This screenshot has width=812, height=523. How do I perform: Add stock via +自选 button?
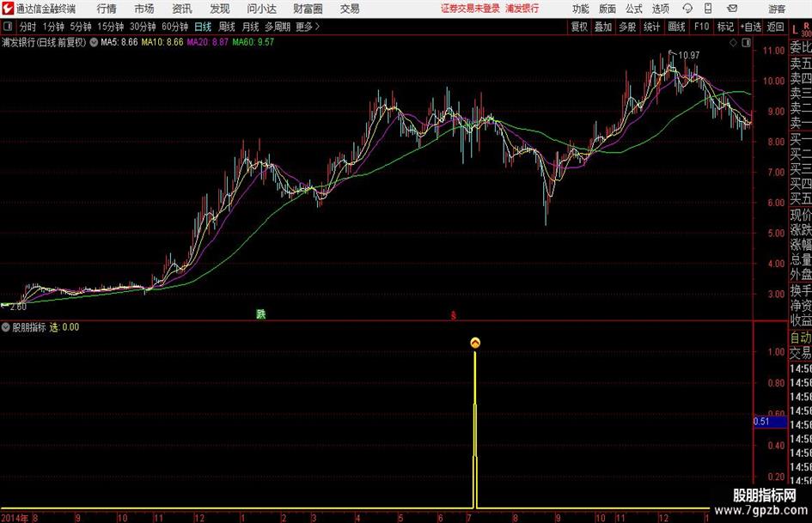click(751, 27)
